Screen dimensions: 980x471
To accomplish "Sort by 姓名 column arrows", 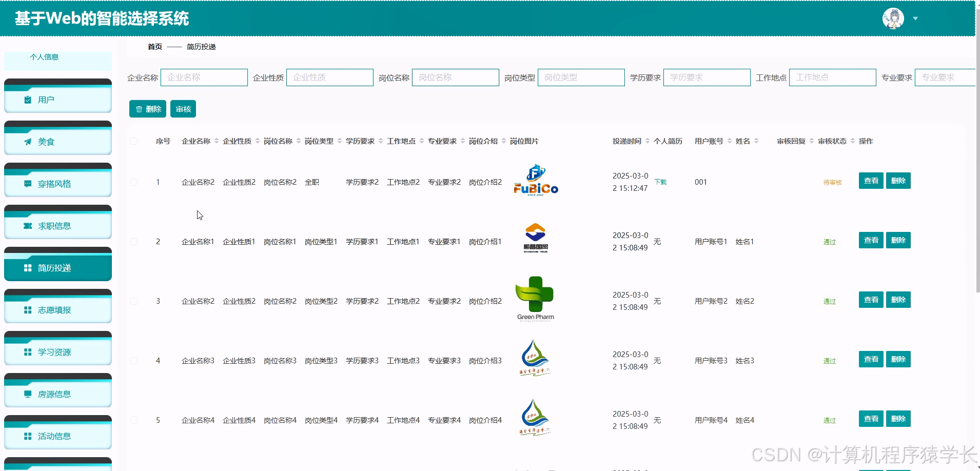I will [756, 141].
